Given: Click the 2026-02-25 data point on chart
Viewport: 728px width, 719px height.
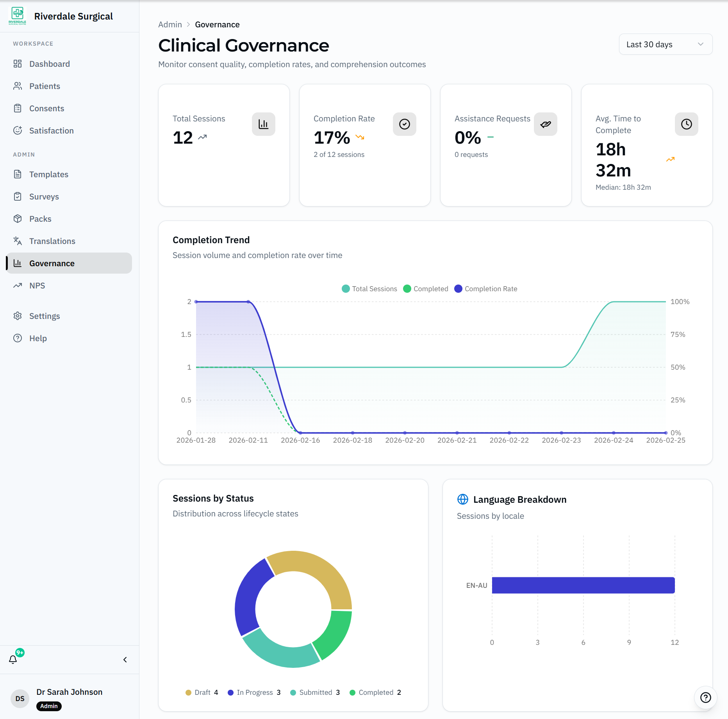Looking at the screenshot, I should tap(666, 432).
